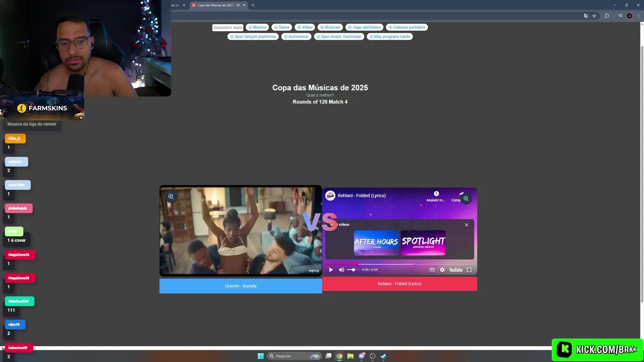The height and width of the screenshot is (362, 644).
Task: Enter fullscreen in the YouTube player
Action: click(x=469, y=270)
